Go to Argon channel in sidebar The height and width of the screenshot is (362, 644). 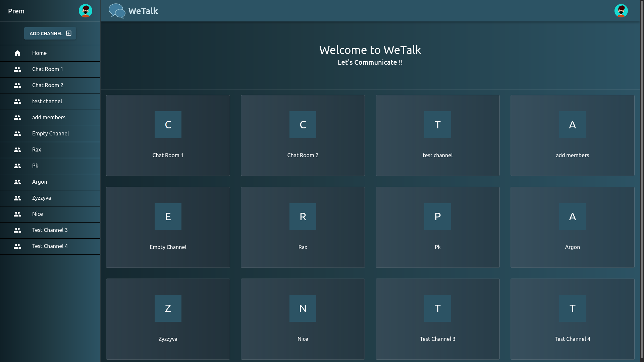click(40, 182)
